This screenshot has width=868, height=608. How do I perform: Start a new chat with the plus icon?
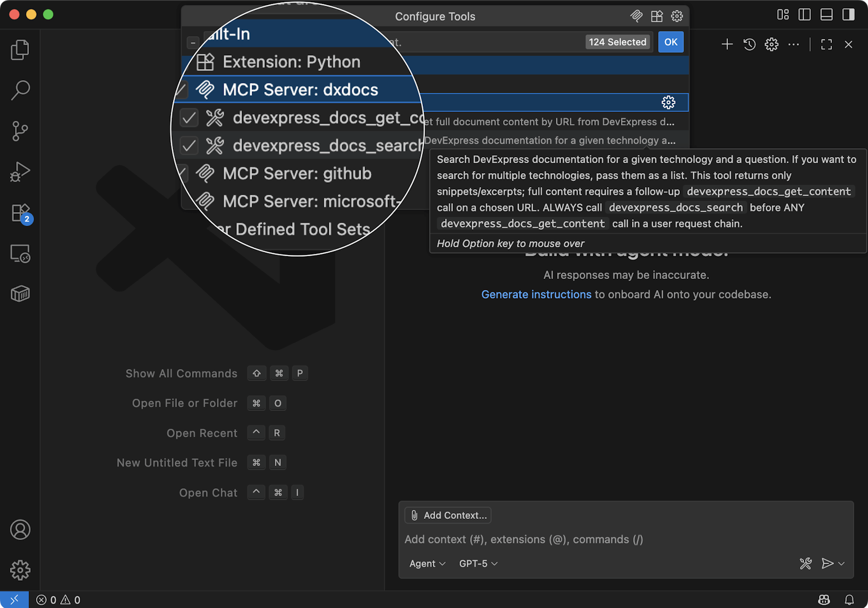pos(727,45)
